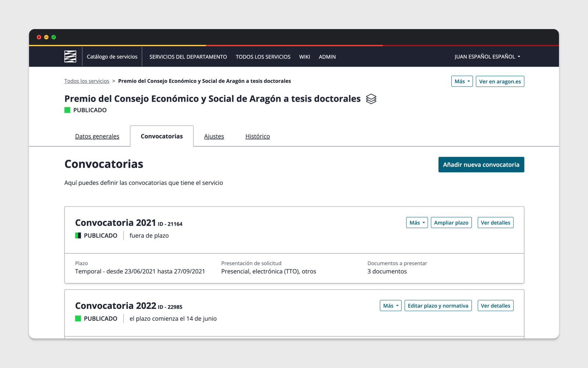Viewport: 588px width, 368px height.
Task: Click the yellow minimize dot in window title bar
Action: tap(46, 37)
